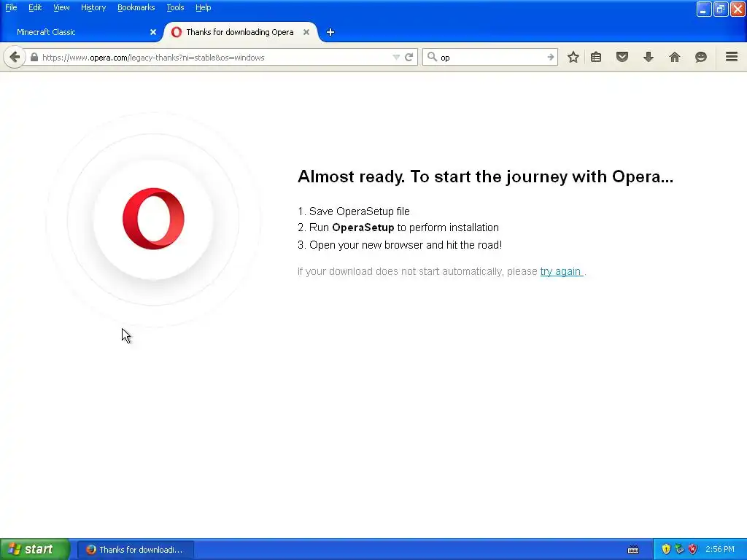Open a new tab with plus

pyautogui.click(x=330, y=32)
